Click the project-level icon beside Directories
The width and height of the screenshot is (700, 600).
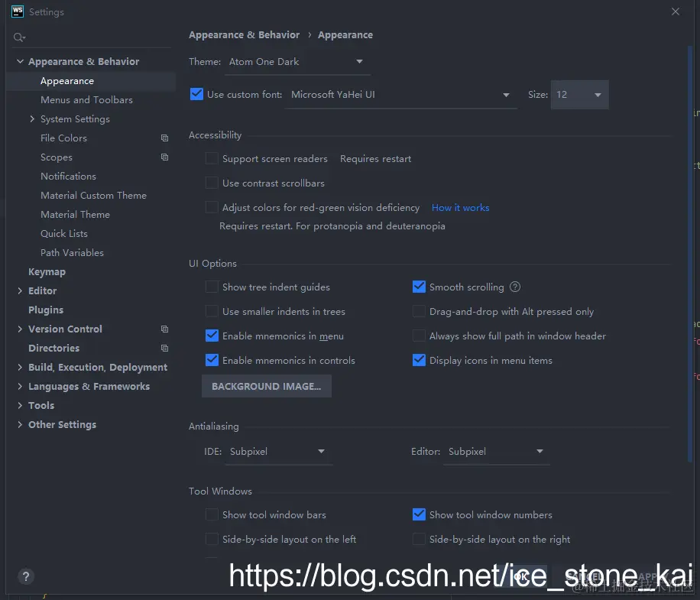tap(165, 349)
